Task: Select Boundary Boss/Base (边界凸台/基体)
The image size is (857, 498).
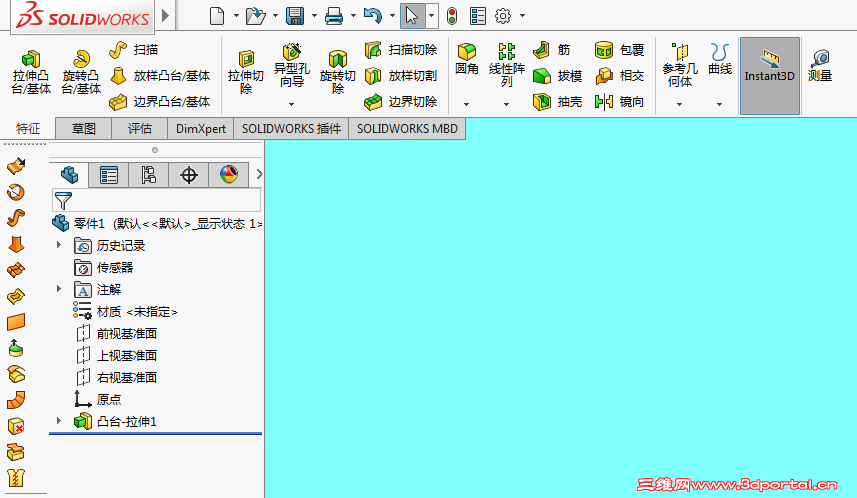Action: pos(160,102)
